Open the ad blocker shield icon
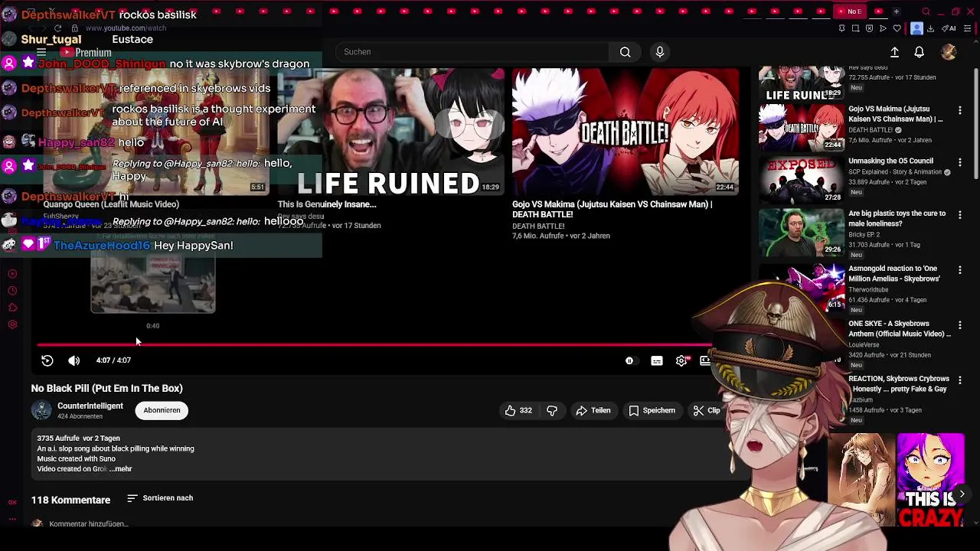 point(869,28)
